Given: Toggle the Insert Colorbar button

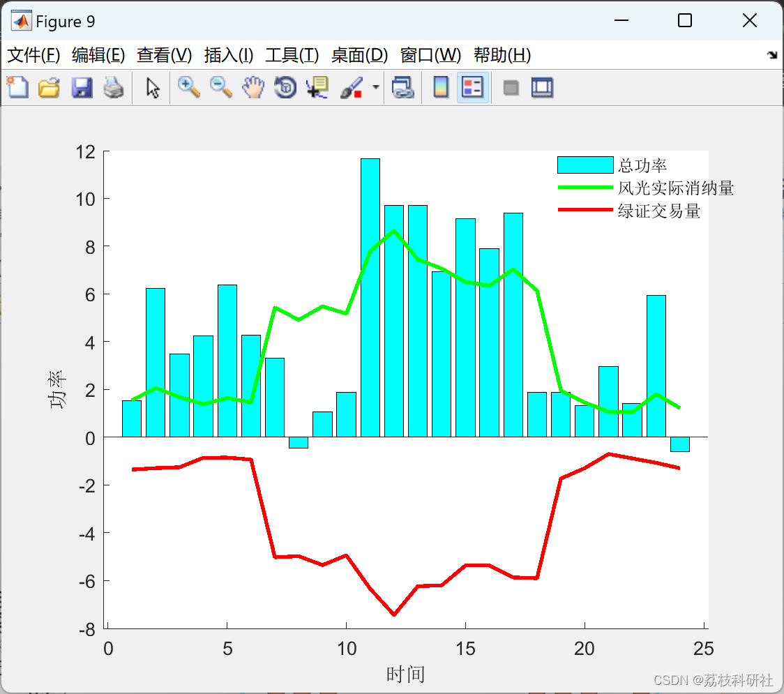Looking at the screenshot, I should (x=441, y=87).
